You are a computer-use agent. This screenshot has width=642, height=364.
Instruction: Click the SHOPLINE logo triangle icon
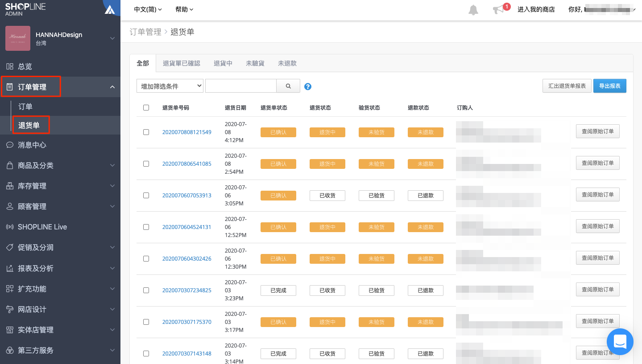pyautogui.click(x=109, y=9)
